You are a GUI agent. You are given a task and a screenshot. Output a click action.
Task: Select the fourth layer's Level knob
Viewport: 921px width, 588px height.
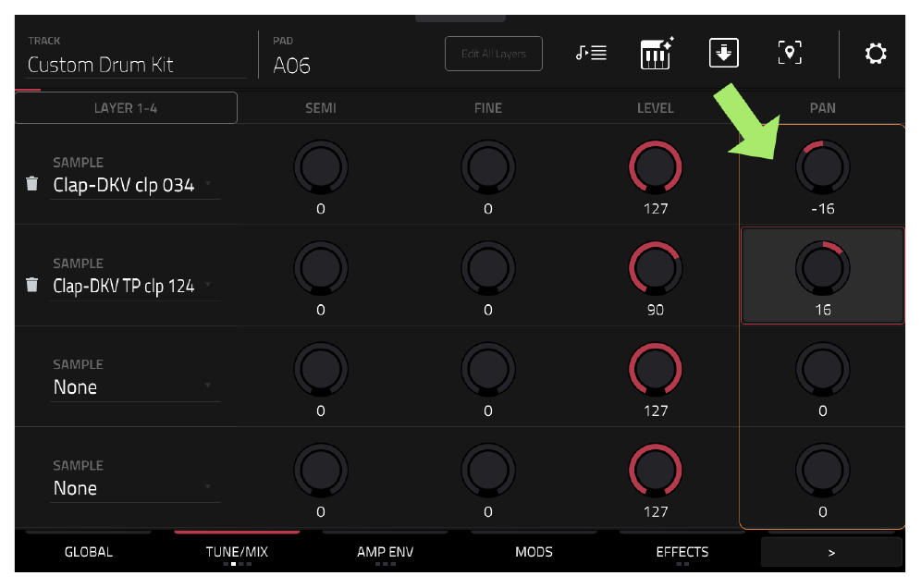coord(656,471)
